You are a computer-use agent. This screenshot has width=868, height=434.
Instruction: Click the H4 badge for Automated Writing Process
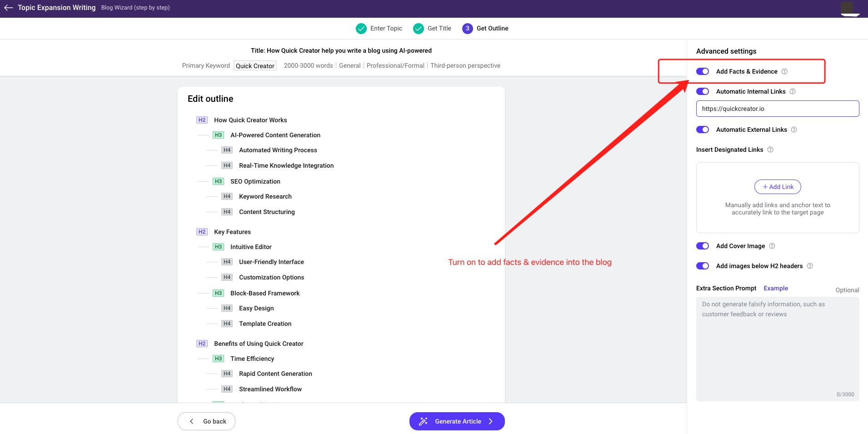(227, 150)
